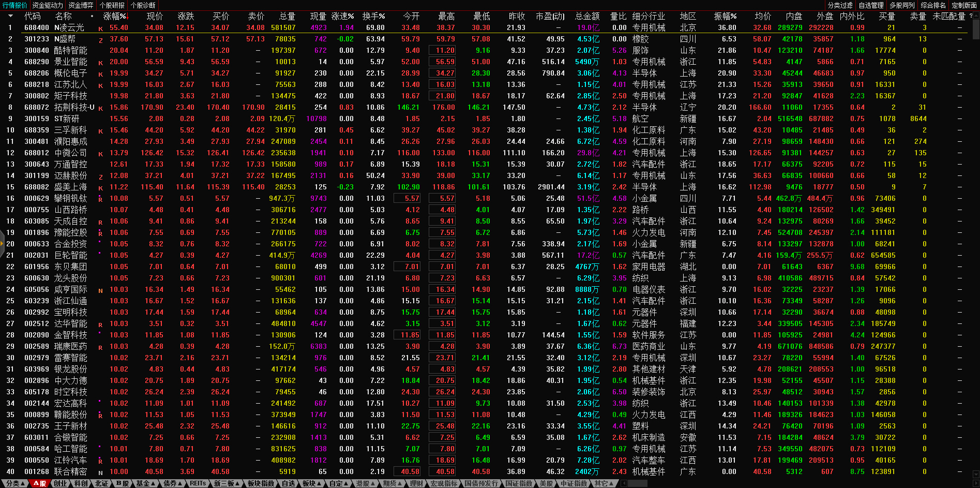Image resolution: width=980 pixels, height=488 pixels.
Task: Open the 个股诊断 tab
Action: tap(143, 5)
